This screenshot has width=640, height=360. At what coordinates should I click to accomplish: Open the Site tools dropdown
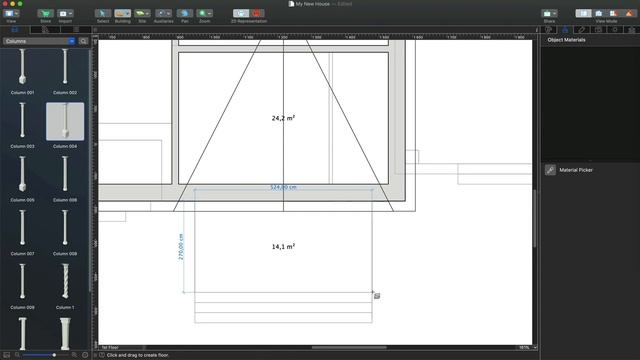[x=142, y=13]
